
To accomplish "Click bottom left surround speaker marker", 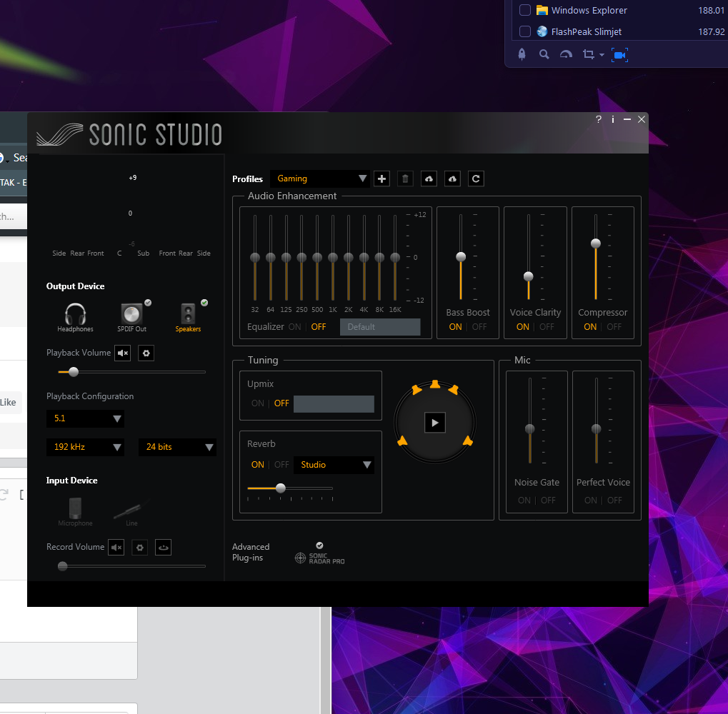I will 402,441.
